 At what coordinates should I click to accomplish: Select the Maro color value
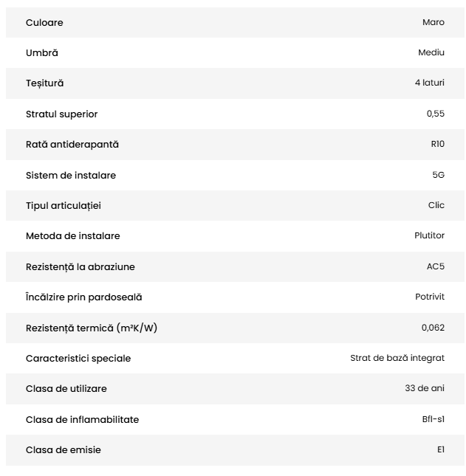[x=434, y=23]
